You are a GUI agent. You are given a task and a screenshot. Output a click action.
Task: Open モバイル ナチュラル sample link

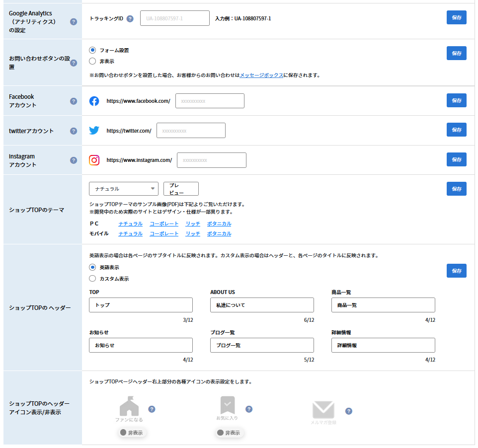coord(131,233)
